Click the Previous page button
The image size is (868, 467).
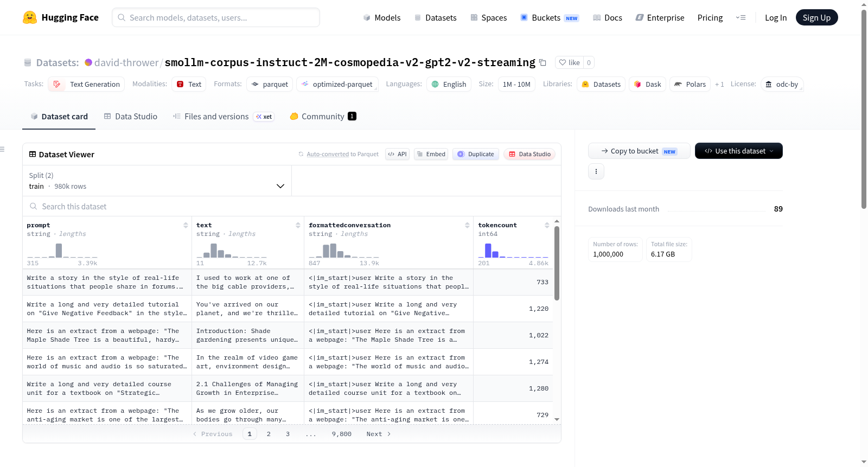(213, 434)
